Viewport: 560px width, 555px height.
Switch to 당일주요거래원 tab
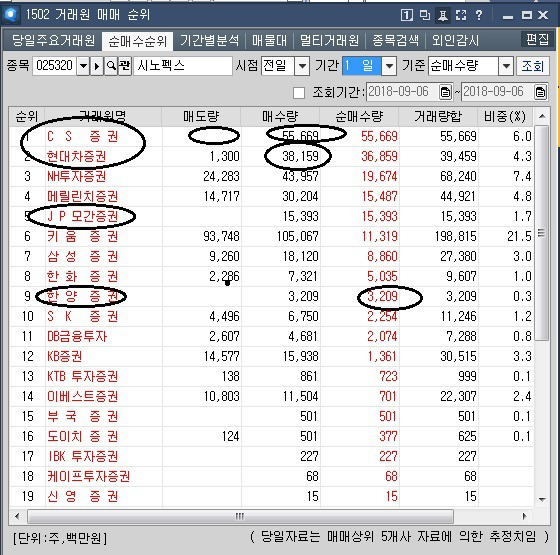pos(54,40)
